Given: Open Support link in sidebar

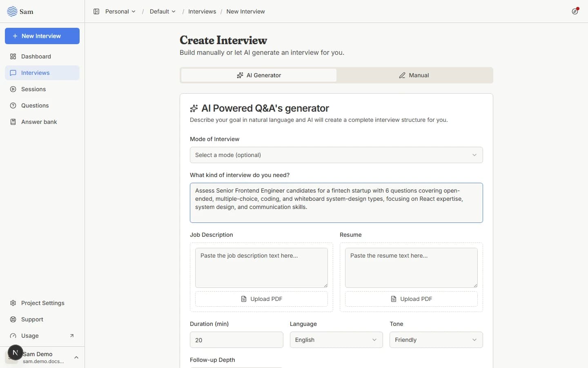Looking at the screenshot, I should click(42, 319).
